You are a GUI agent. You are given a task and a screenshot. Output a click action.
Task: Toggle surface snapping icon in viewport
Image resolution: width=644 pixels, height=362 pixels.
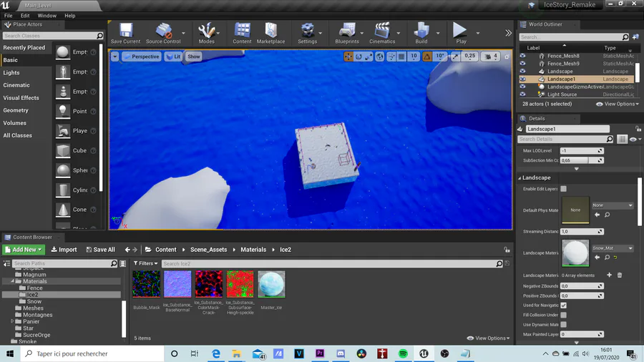tap(391, 57)
